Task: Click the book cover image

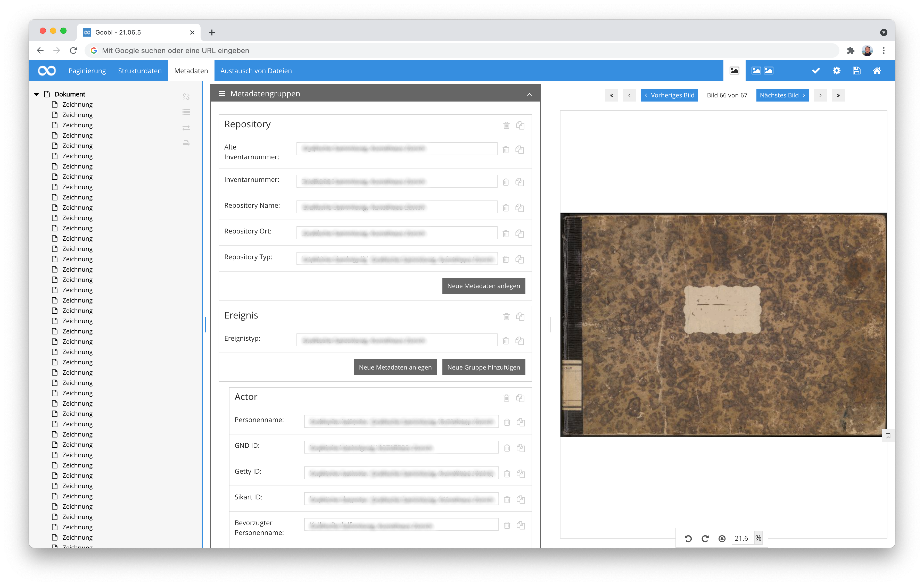Action: [723, 324]
